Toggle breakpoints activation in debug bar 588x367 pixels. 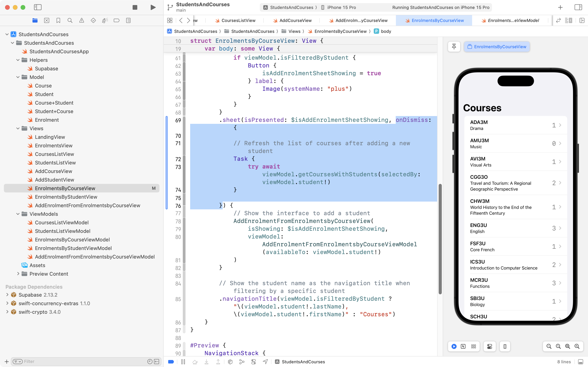(x=171, y=362)
